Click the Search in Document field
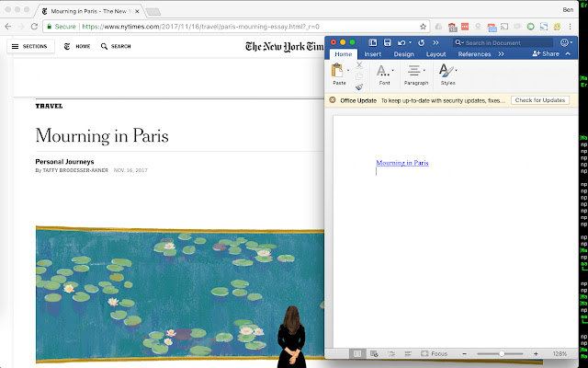Viewport: 588px width, 368px height. [x=503, y=43]
